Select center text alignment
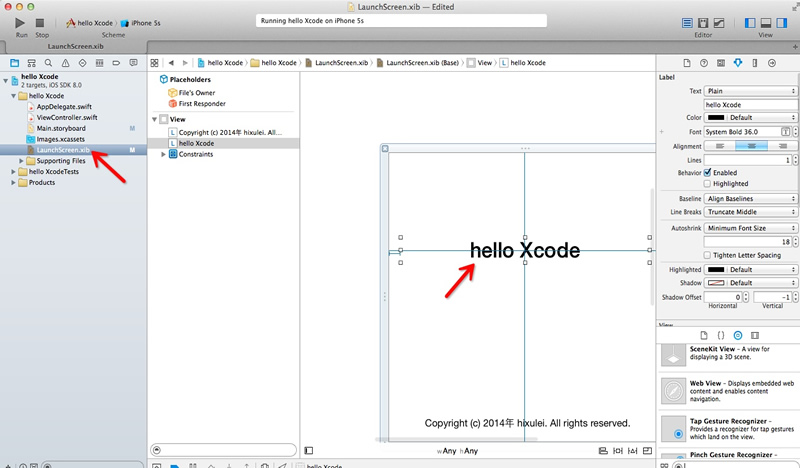 (751, 146)
